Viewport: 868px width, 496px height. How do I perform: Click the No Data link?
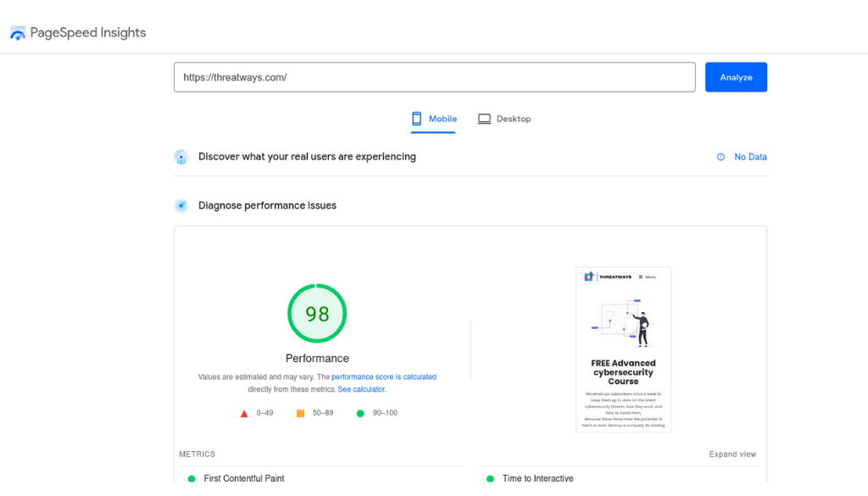(x=751, y=157)
